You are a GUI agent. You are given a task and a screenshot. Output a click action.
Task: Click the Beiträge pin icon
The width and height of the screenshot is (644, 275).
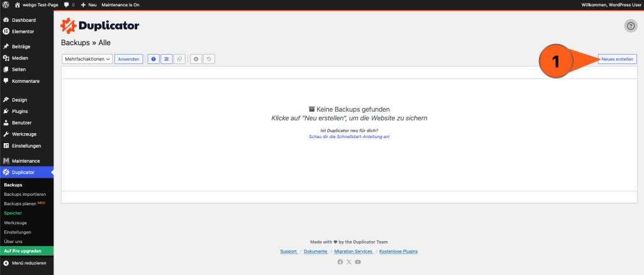[x=6, y=46]
